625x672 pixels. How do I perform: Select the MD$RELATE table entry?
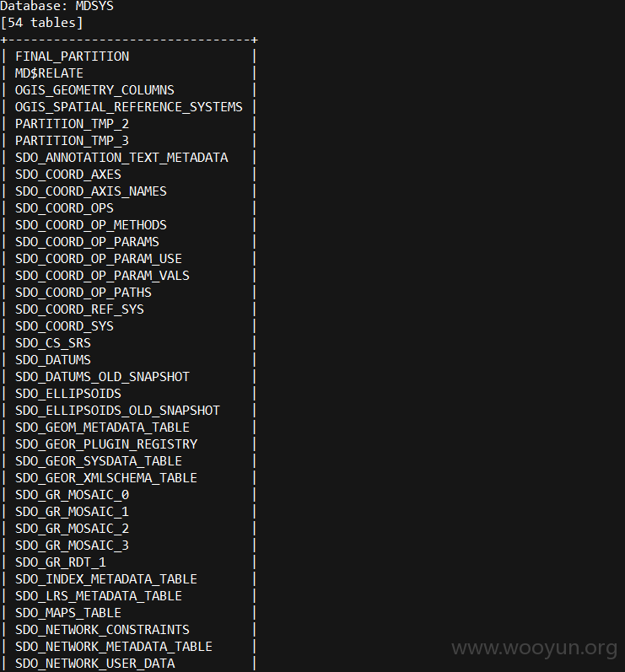tap(49, 73)
